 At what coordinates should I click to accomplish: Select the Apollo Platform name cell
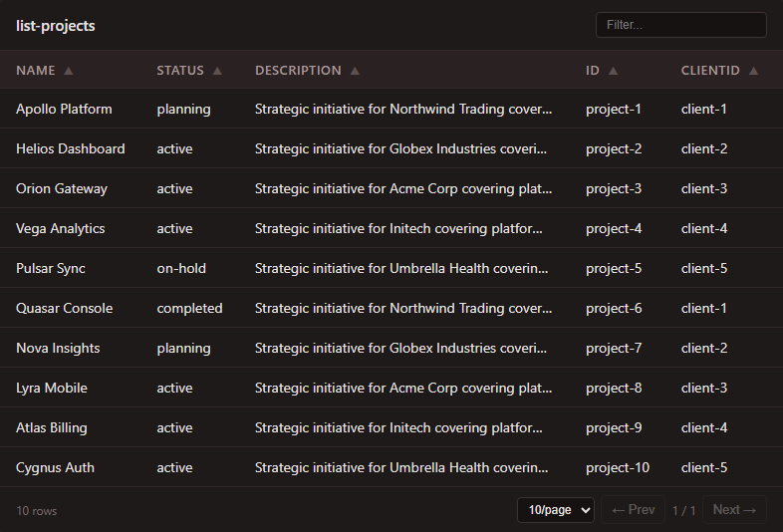pos(64,109)
